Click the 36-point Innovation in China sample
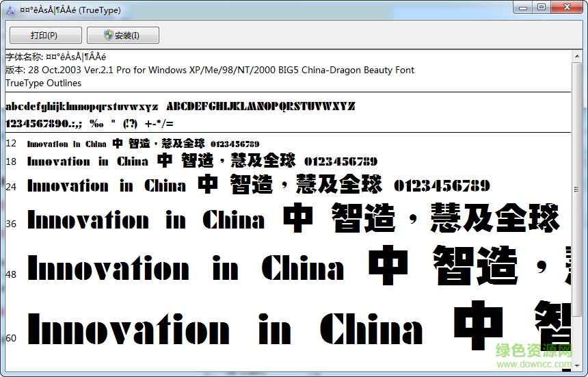 coord(146,220)
